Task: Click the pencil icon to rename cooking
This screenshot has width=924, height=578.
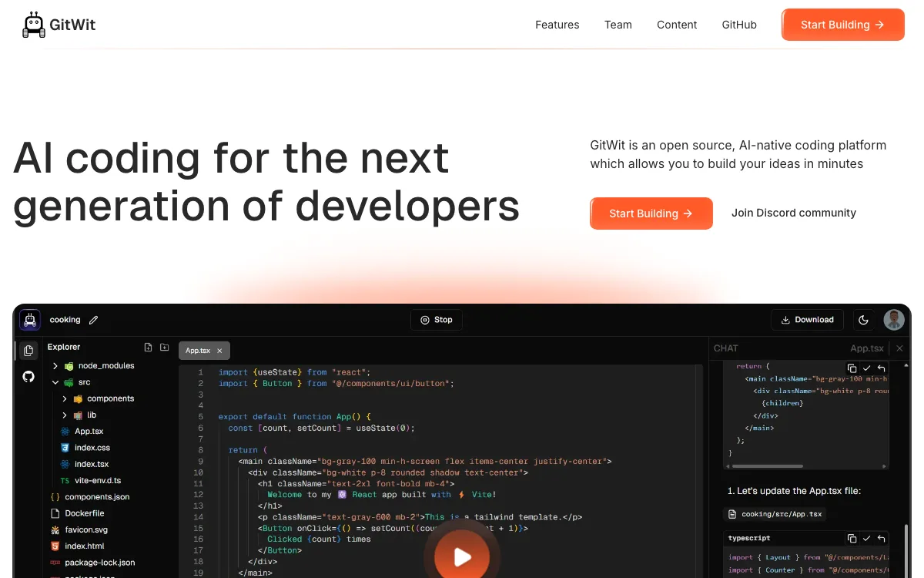Action: [94, 320]
